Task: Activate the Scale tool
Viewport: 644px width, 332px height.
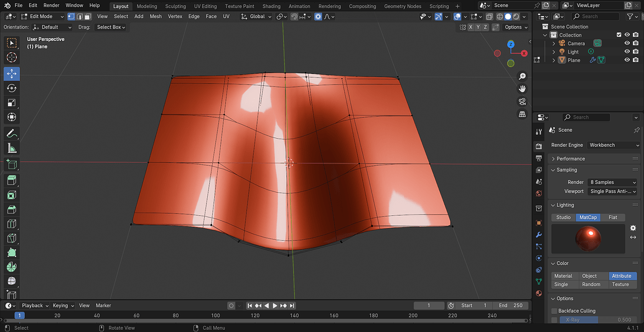Action: pos(12,103)
